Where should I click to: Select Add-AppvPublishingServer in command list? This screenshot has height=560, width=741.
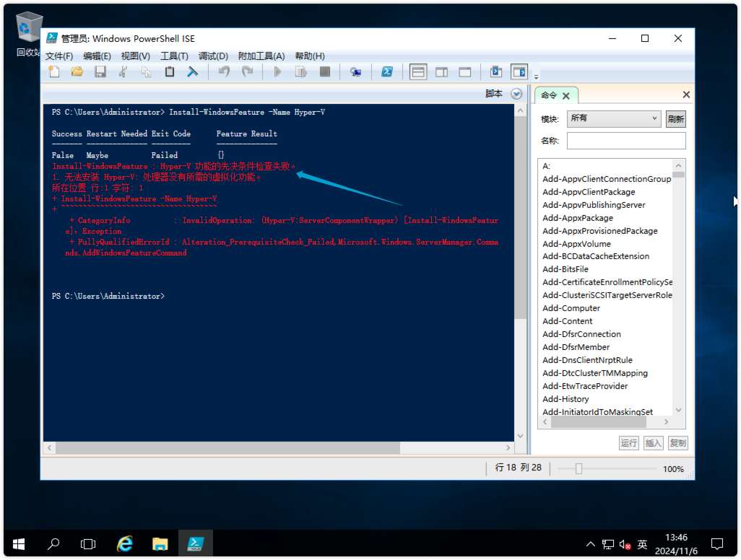(594, 205)
